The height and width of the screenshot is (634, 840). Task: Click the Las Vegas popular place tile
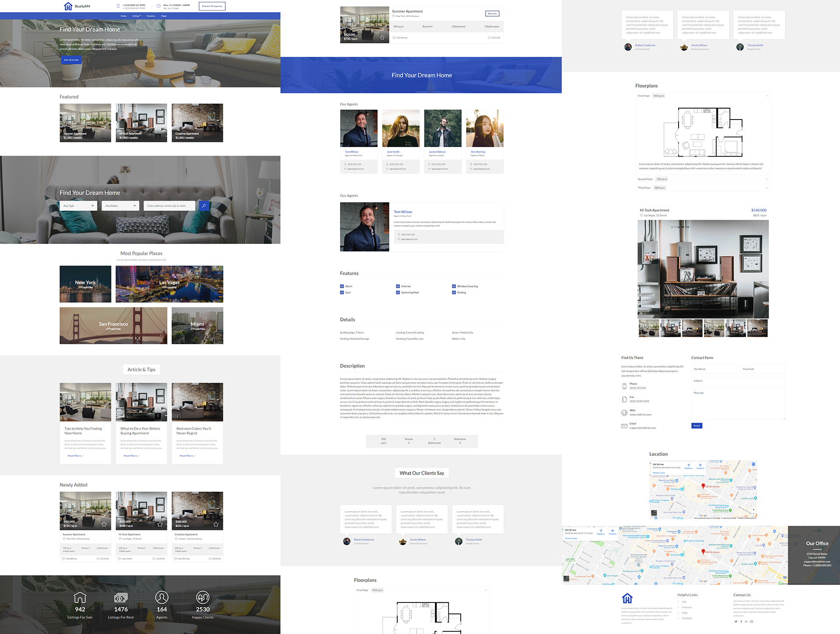coord(169,284)
